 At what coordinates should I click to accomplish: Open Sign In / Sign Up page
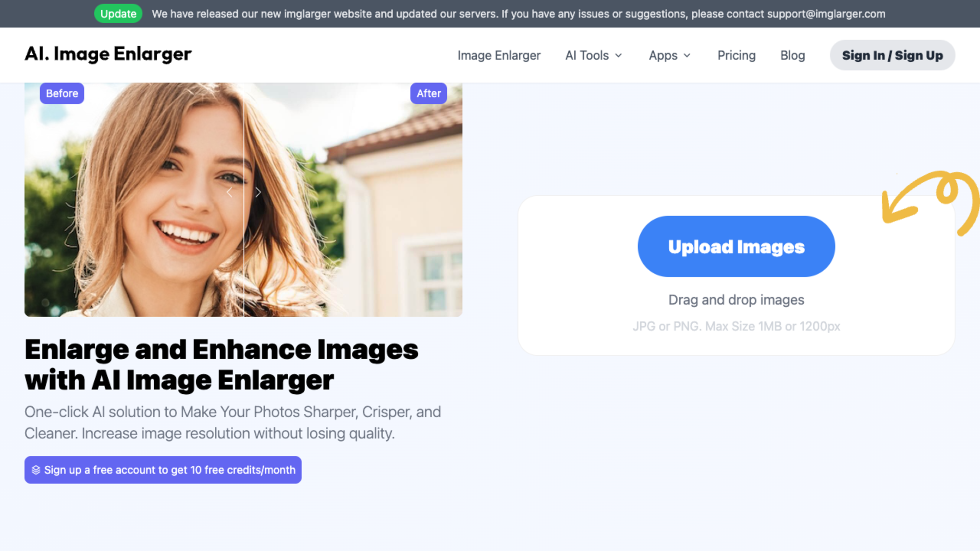(892, 55)
